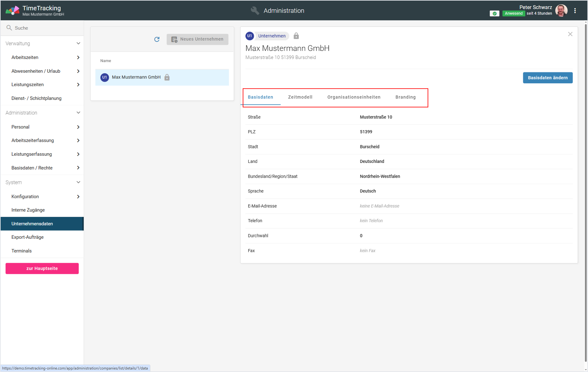Click the TimeTracking logo icon

[x=12, y=11]
